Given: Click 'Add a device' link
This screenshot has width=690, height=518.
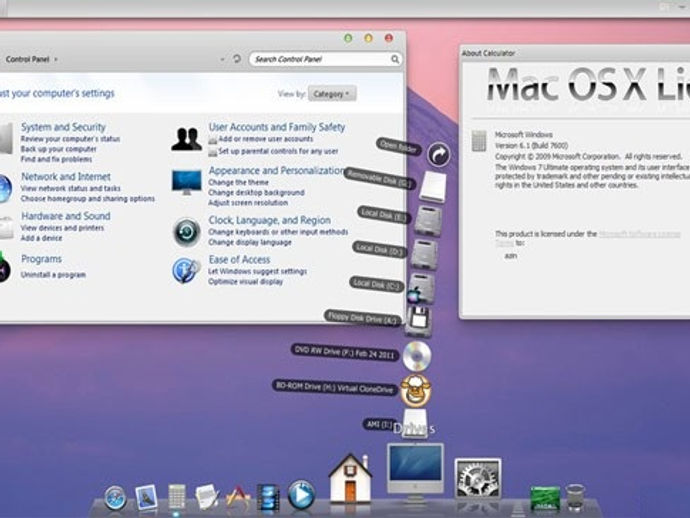Looking at the screenshot, I should (41, 238).
